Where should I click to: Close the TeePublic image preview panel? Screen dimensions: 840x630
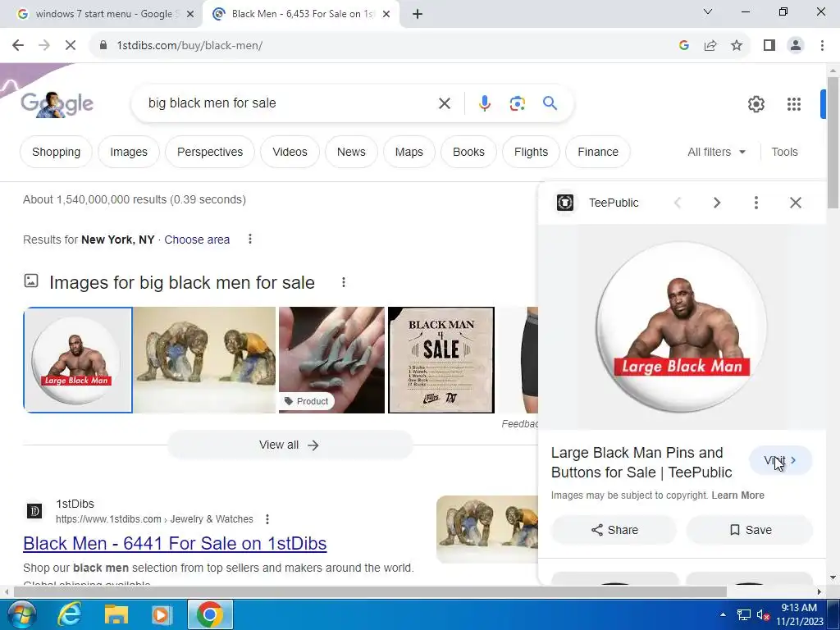796,203
